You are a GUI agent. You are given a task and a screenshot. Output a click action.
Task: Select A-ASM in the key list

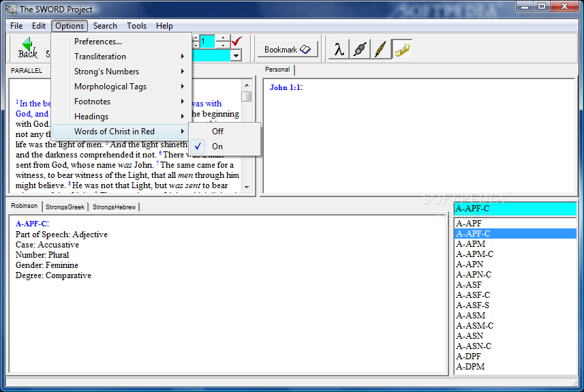click(x=515, y=315)
